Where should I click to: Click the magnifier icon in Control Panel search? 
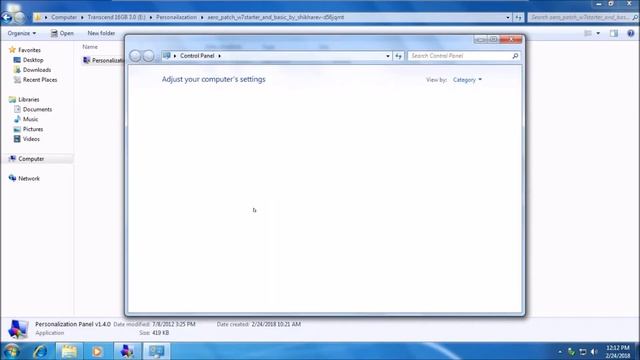(515, 56)
